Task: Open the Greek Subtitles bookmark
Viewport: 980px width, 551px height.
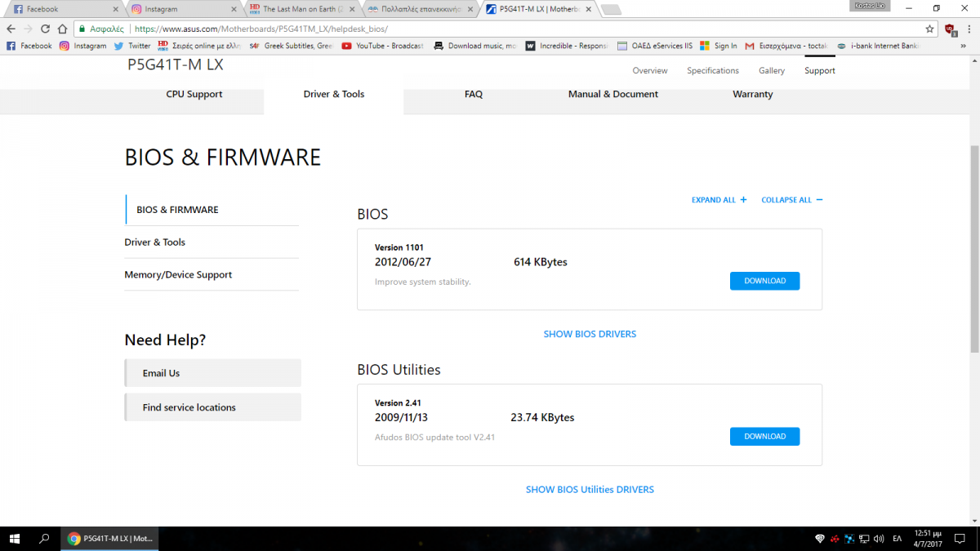Action: 291,46
